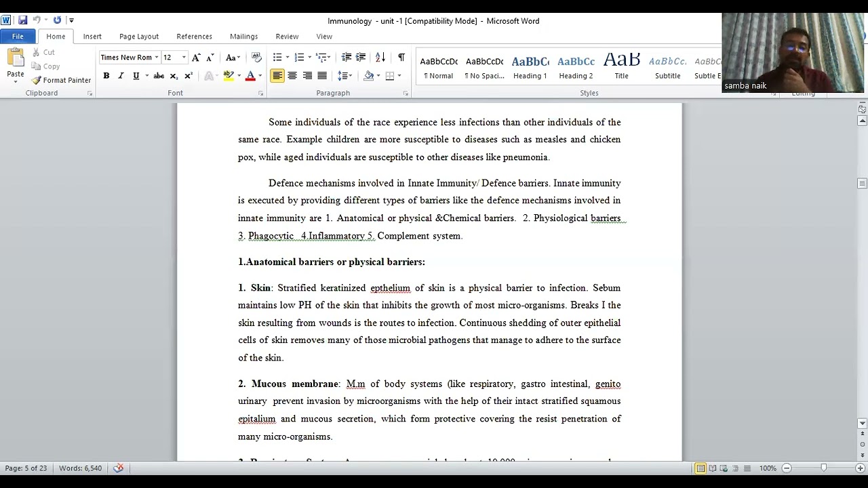Image resolution: width=868 pixels, height=488 pixels.
Task: Open Clipboard pane launcher
Action: point(90,94)
